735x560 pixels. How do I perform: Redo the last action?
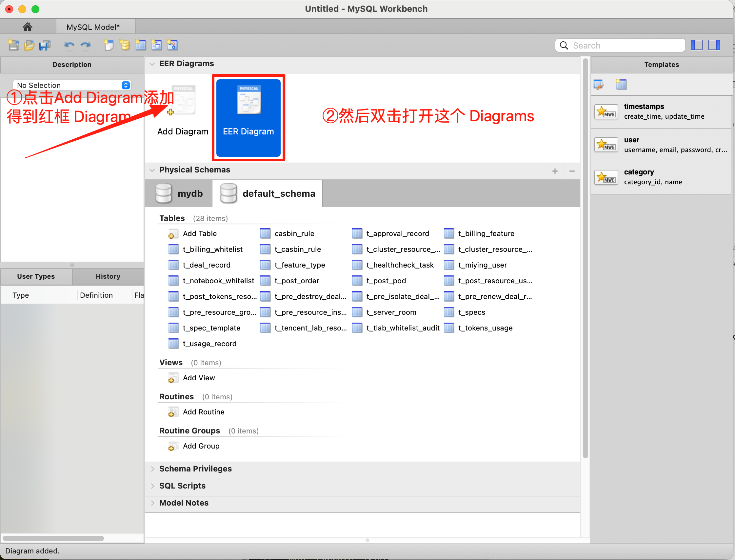click(x=86, y=45)
